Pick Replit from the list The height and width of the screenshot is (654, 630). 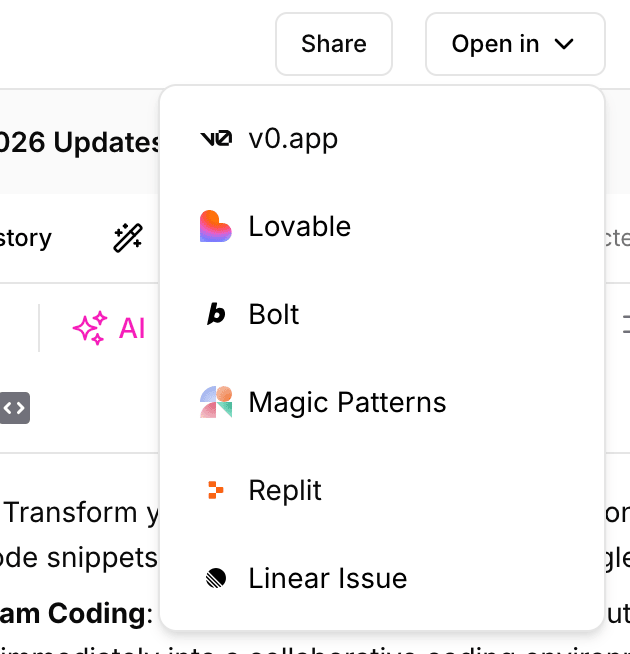point(285,491)
